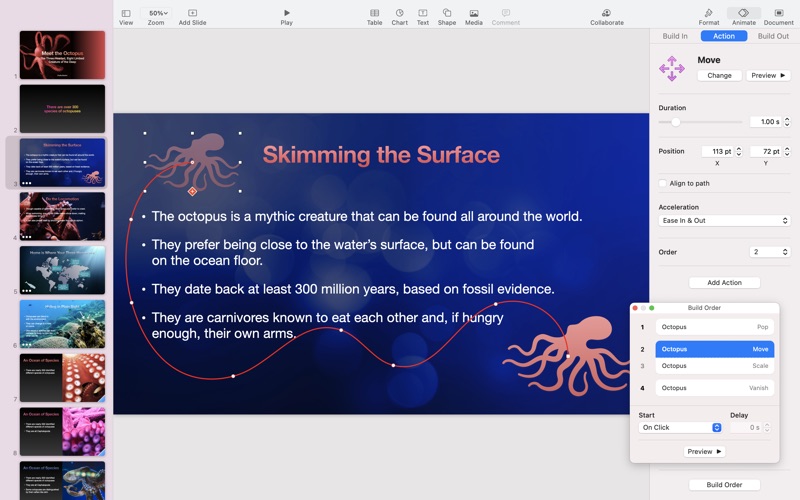The width and height of the screenshot is (800, 500).
Task: Select the Octopus Vanish build row
Action: (x=715, y=388)
